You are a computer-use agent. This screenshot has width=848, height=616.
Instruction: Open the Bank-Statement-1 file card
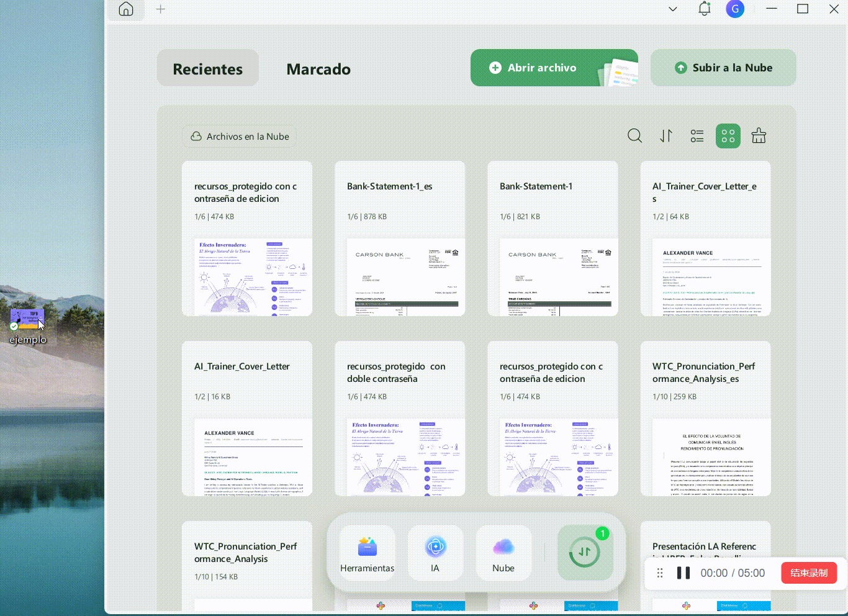coord(553,238)
